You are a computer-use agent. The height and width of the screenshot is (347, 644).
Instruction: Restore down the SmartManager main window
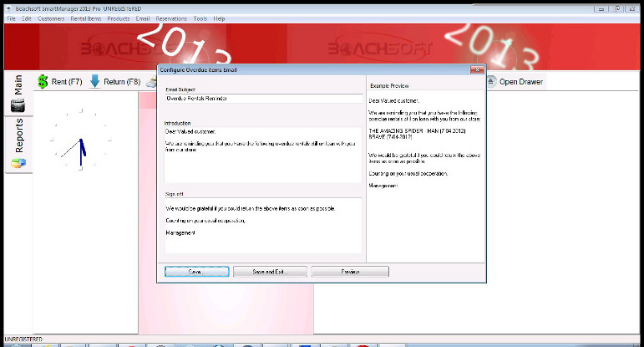pos(616,8)
